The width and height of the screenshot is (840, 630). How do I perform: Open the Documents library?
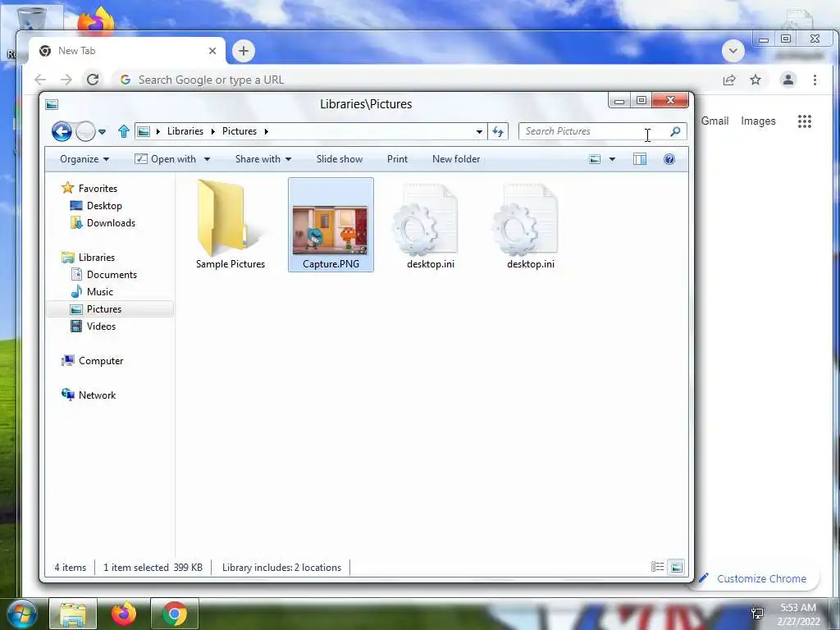click(x=104, y=275)
